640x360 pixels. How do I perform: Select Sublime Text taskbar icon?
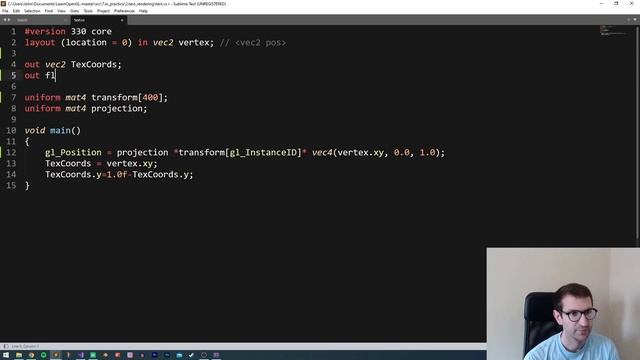coord(56,355)
